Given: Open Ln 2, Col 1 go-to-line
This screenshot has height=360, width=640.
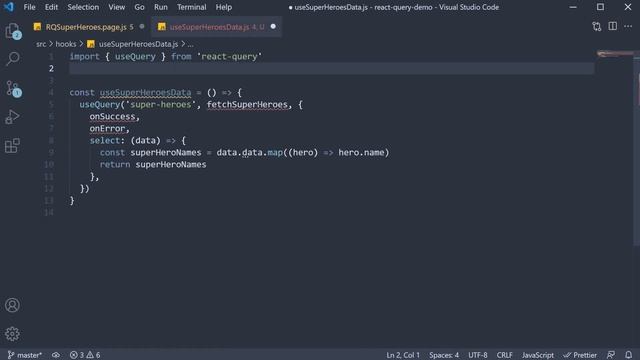Looking at the screenshot, I should [403, 355].
